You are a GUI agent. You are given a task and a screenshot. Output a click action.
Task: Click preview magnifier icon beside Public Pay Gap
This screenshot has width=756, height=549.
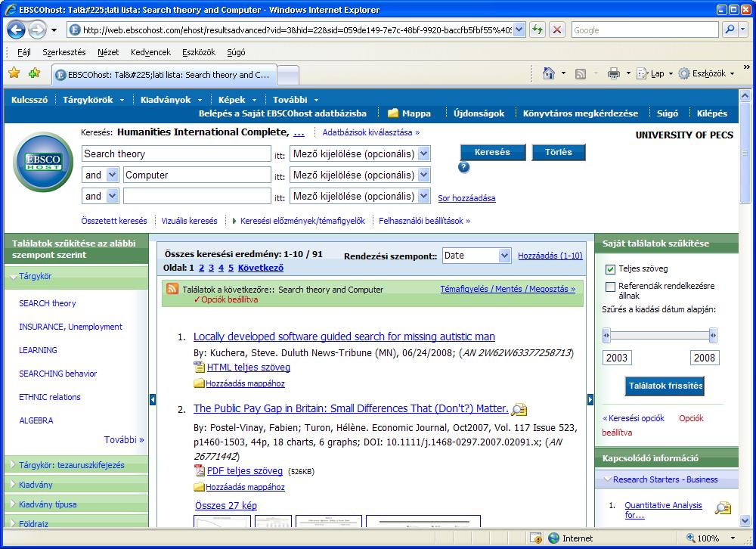point(519,409)
